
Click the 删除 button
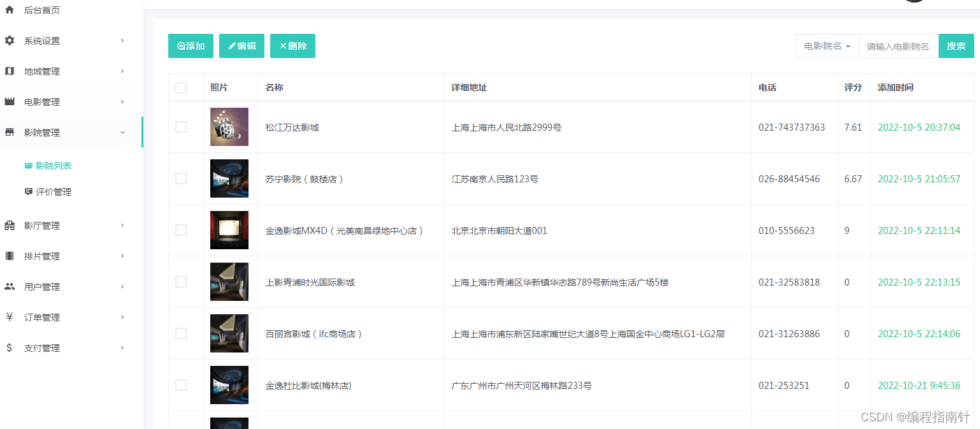tap(292, 46)
